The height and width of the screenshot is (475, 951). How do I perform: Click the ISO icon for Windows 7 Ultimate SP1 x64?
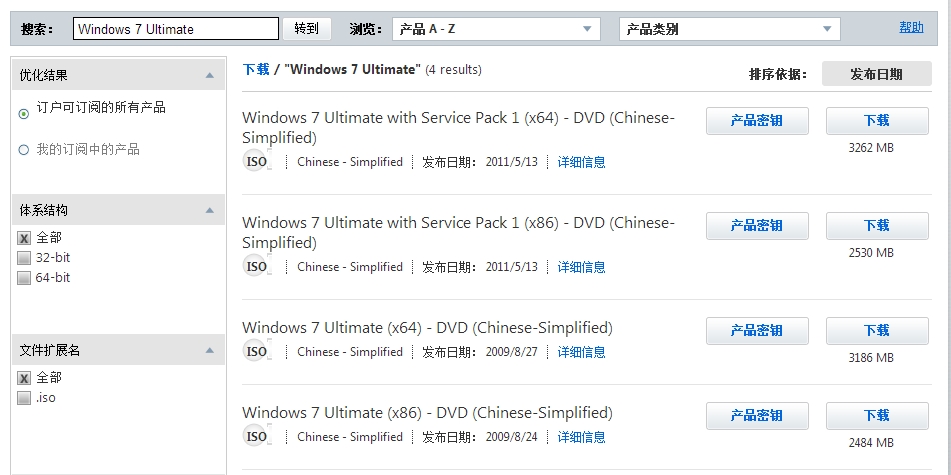pyautogui.click(x=256, y=162)
